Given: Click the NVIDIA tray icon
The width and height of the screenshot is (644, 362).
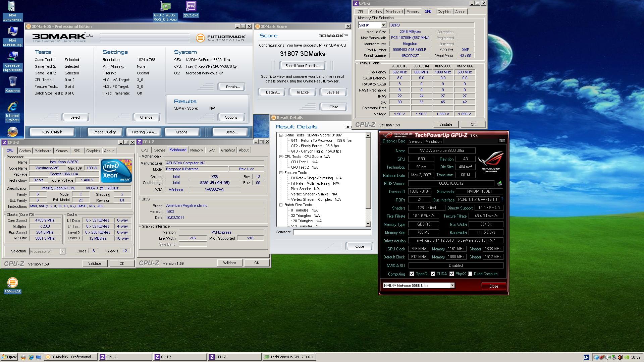Looking at the screenshot, I should click(626, 357).
